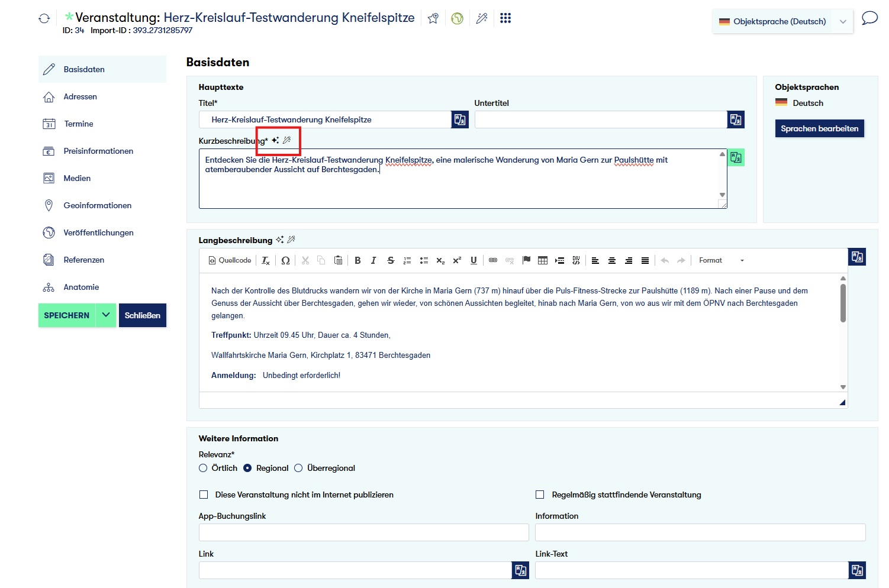Go to the Termine section
889x588 pixels.
point(79,124)
